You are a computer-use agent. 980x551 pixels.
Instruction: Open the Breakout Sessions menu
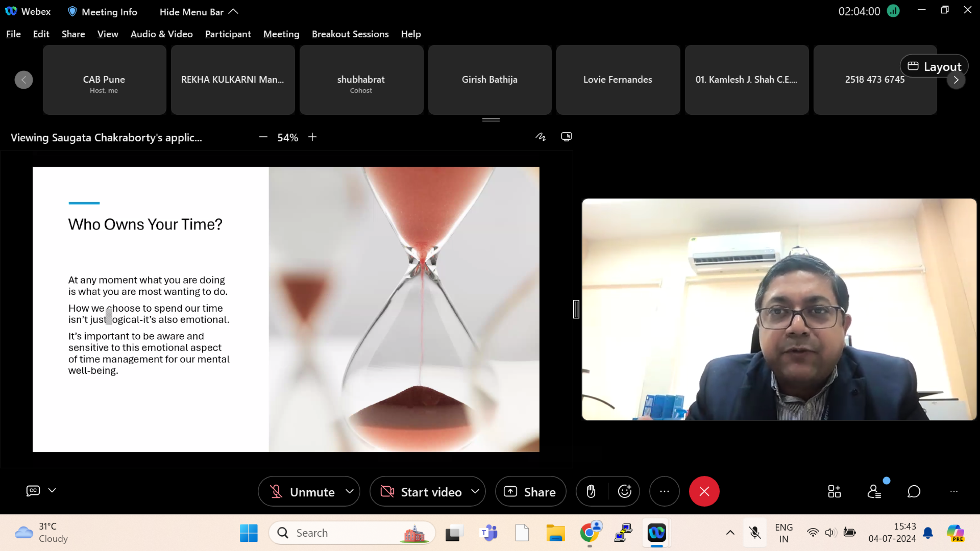pyautogui.click(x=350, y=34)
